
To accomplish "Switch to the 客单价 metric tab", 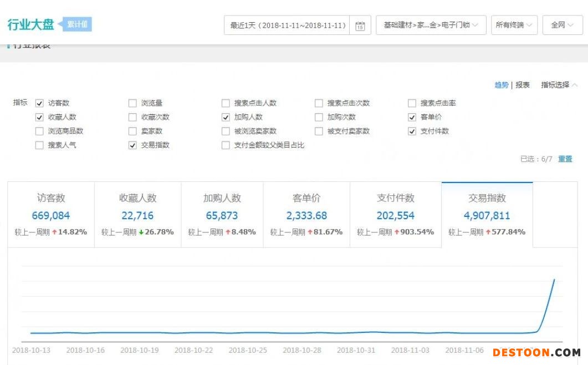I will (306, 215).
